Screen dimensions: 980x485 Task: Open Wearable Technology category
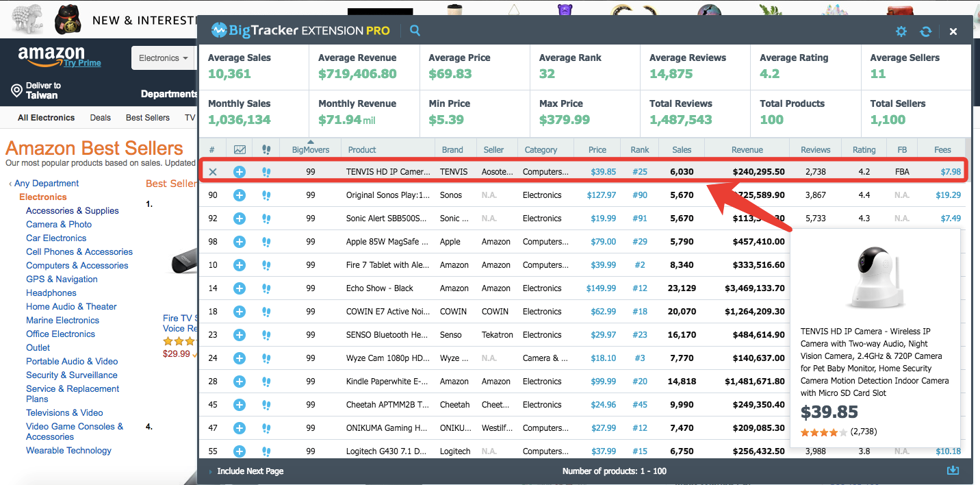coord(68,451)
